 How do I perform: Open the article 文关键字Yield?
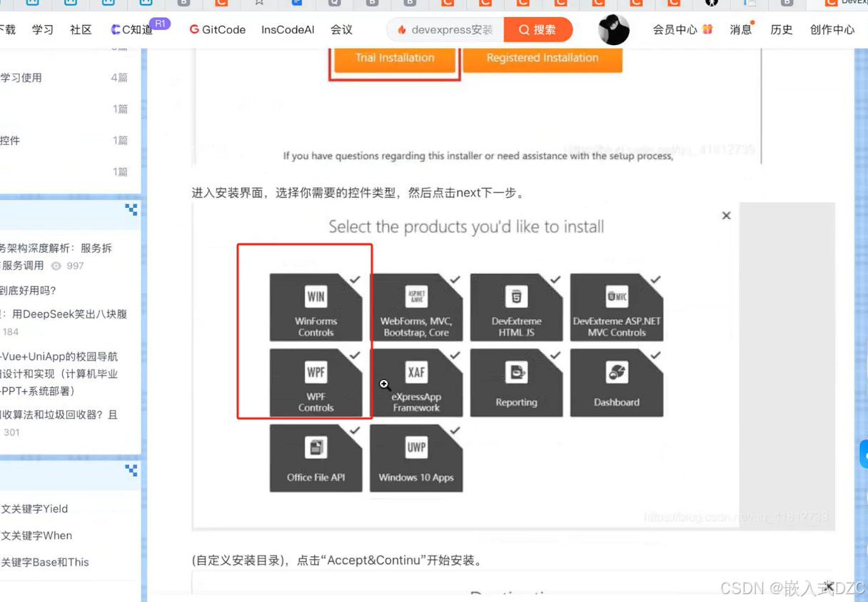tap(34, 509)
